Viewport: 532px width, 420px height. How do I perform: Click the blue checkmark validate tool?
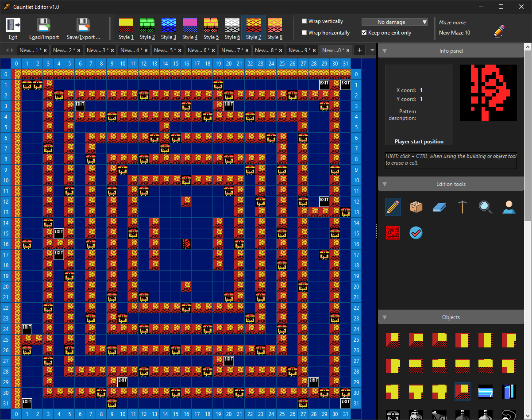pyautogui.click(x=416, y=232)
